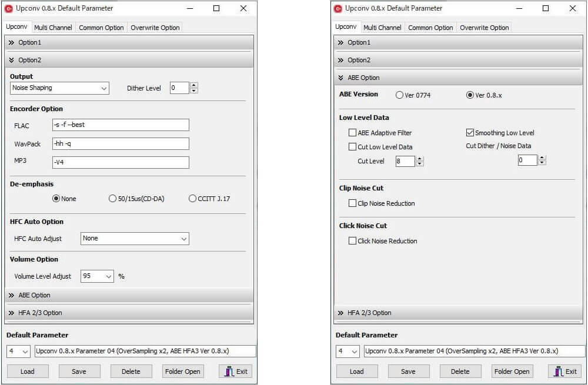Viewport: 588px width, 385px height.
Task: Open the Noise Shaping output dropdown
Action: pyautogui.click(x=59, y=88)
